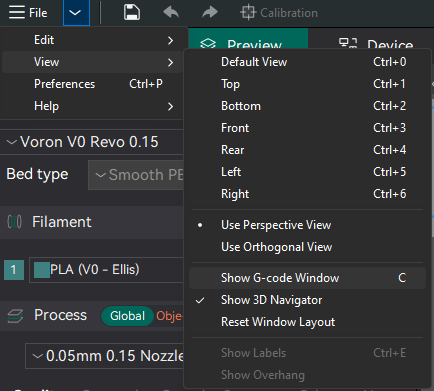The width and height of the screenshot is (434, 391).
Task: Click the PLA filament color swatch
Action: pos(42,270)
